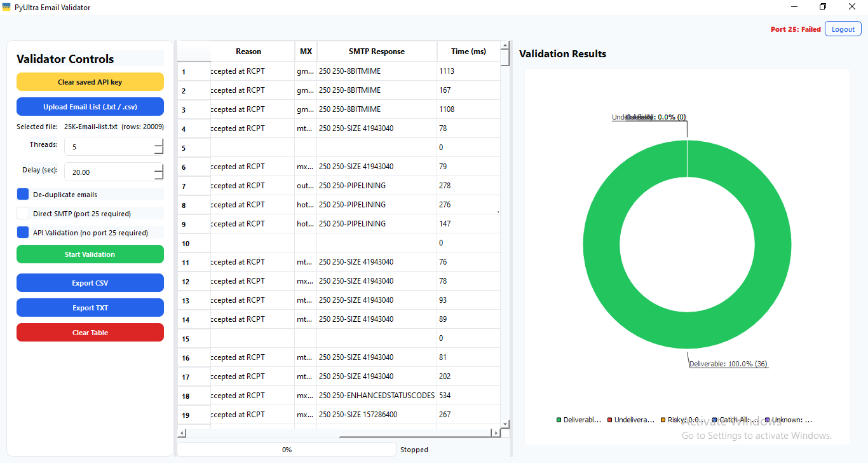The width and height of the screenshot is (868, 463).
Task: Clear the results table
Action: [x=90, y=332]
